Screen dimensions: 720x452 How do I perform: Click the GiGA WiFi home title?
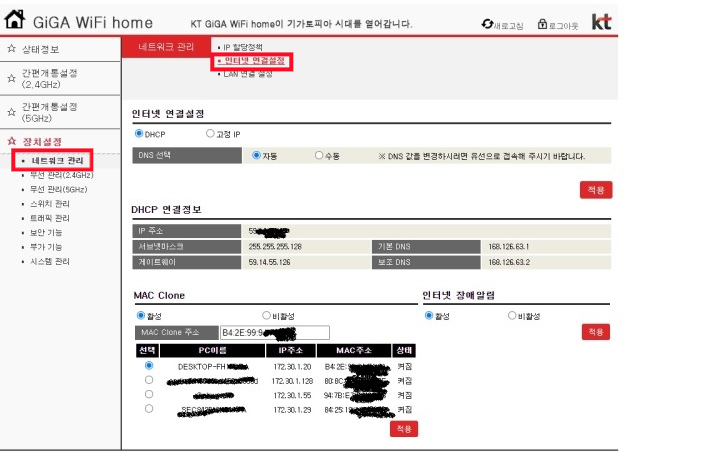point(93,22)
